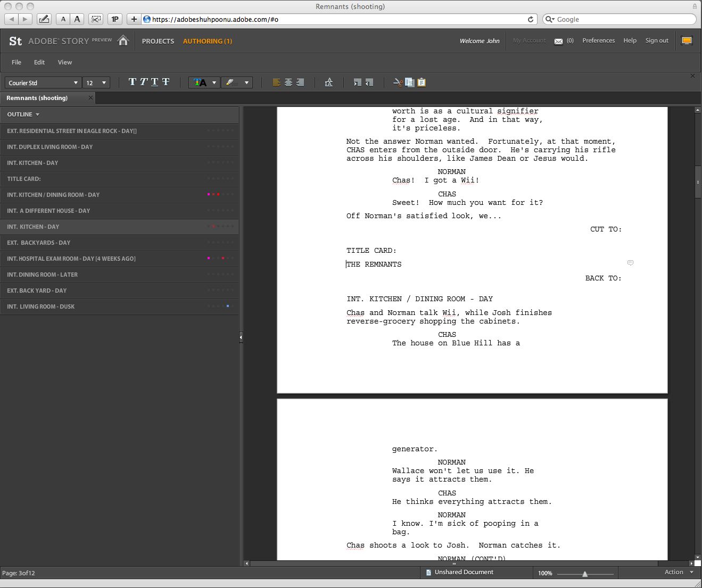Open the comment bubble beside THE REMNANTS
The width and height of the screenshot is (702, 588).
pos(630,263)
